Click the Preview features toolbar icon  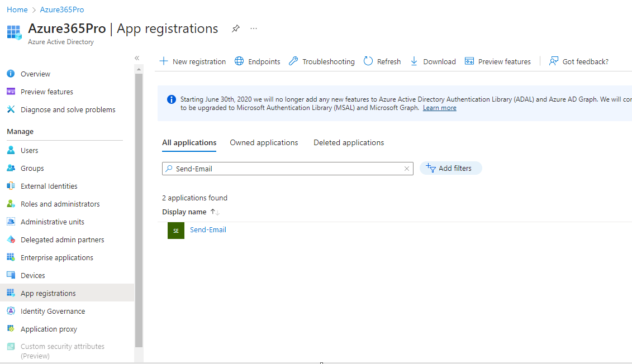[x=469, y=61]
